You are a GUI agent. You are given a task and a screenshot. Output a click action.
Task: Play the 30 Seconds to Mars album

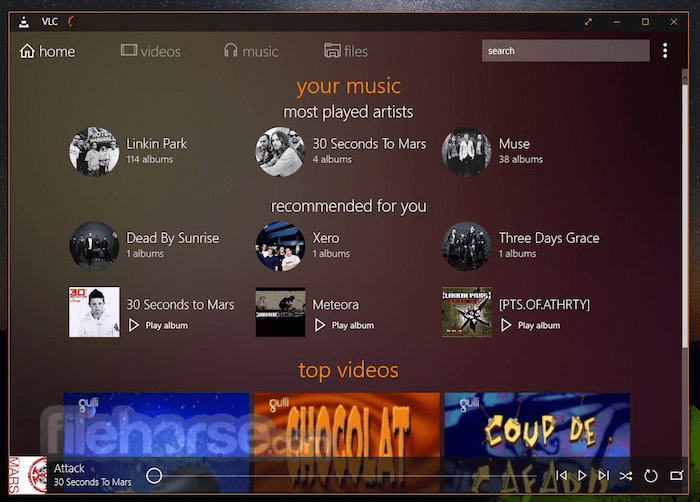click(158, 325)
